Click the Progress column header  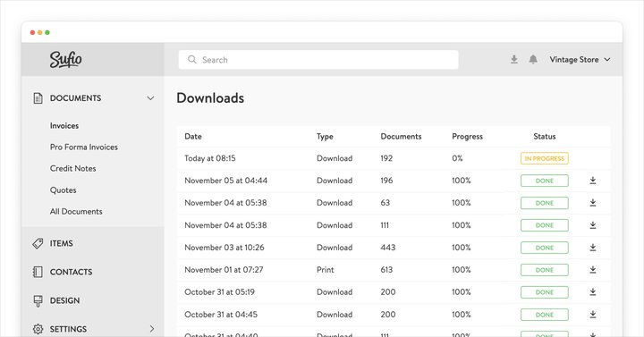(468, 137)
